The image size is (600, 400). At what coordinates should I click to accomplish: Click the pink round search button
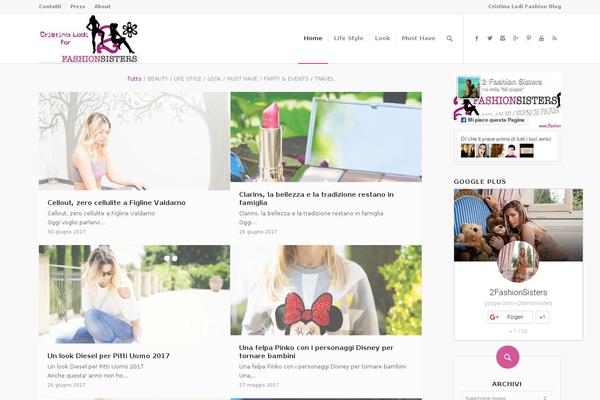click(x=507, y=357)
